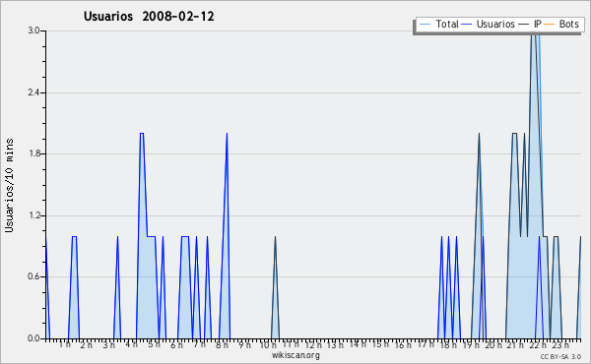
Task: Click the spike peak just after 8 h
Action: point(227,133)
